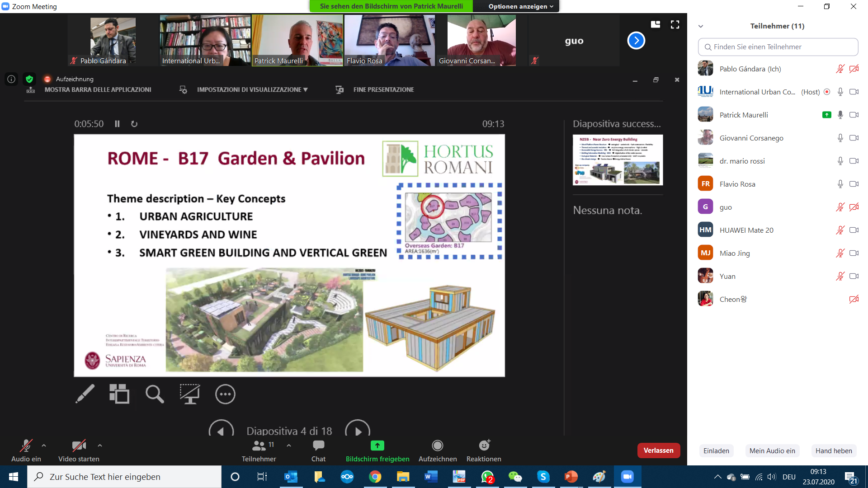Toggle Video starten camera button
Viewport: 868px width, 488px height.
[x=79, y=450]
